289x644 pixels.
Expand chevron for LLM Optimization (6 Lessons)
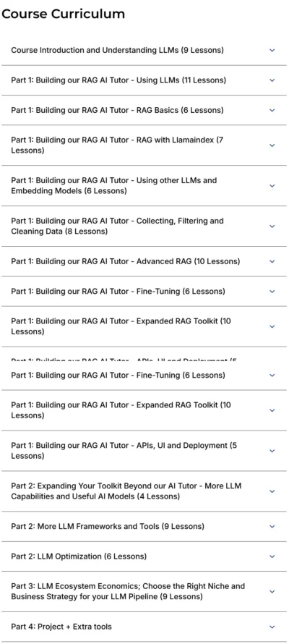pyautogui.click(x=272, y=556)
